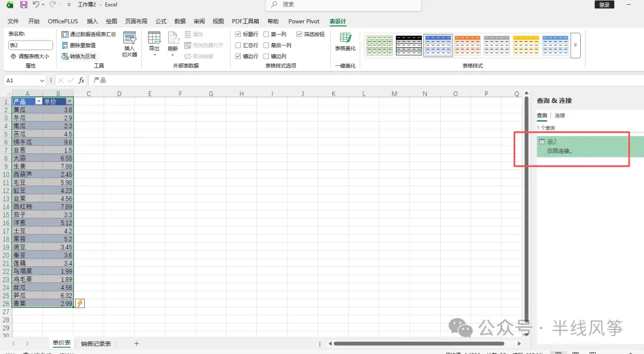Screen dimensions: 644x354
Task: Open the undo history dropdown arrow
Action: (43, 5)
